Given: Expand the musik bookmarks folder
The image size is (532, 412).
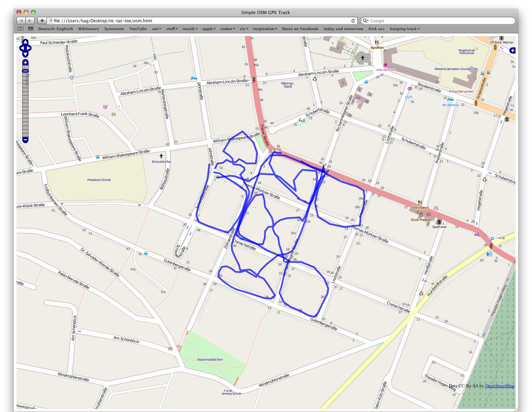Looking at the screenshot, I should tap(190, 29).
